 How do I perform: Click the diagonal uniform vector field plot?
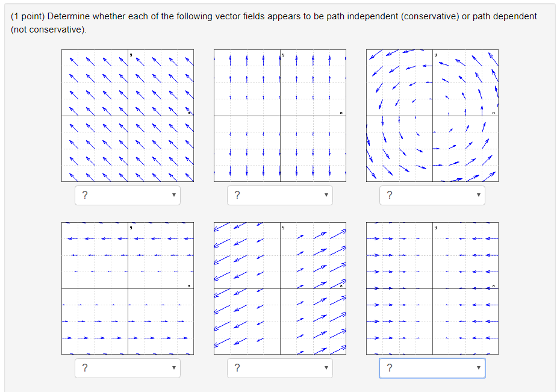point(127,114)
